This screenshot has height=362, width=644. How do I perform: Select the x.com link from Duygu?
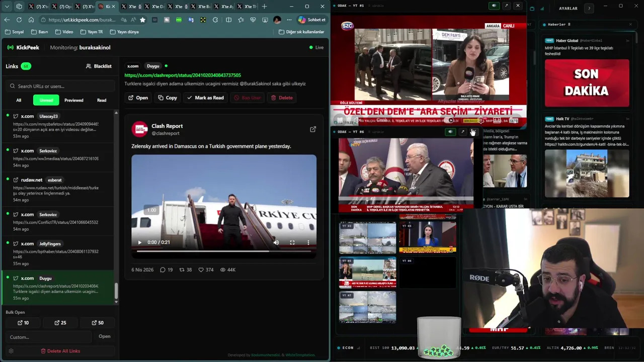click(x=58, y=288)
